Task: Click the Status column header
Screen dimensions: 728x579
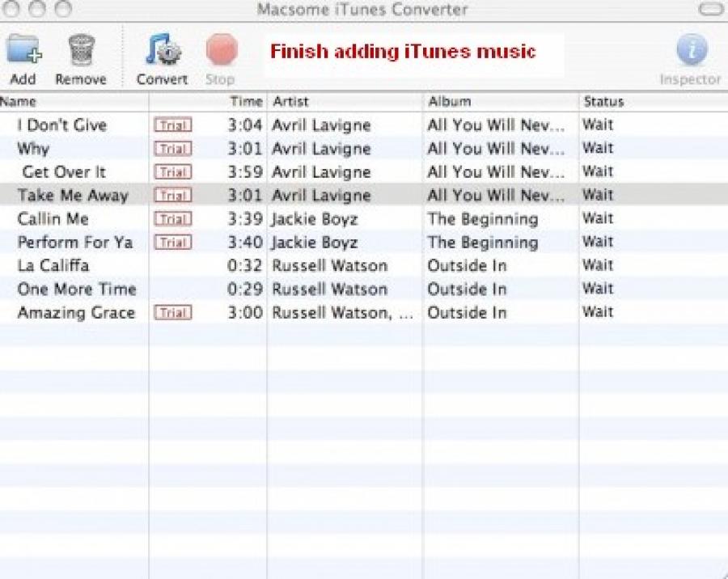Action: 651,102
